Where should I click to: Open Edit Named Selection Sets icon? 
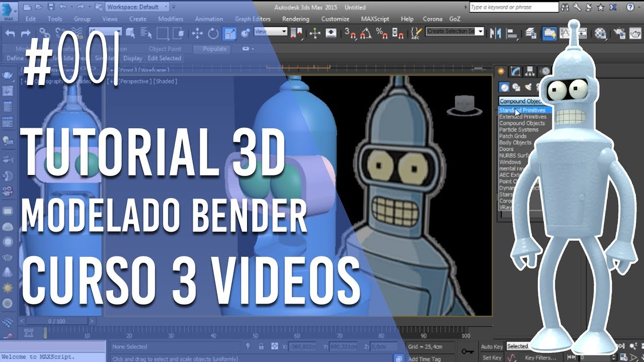(416, 33)
